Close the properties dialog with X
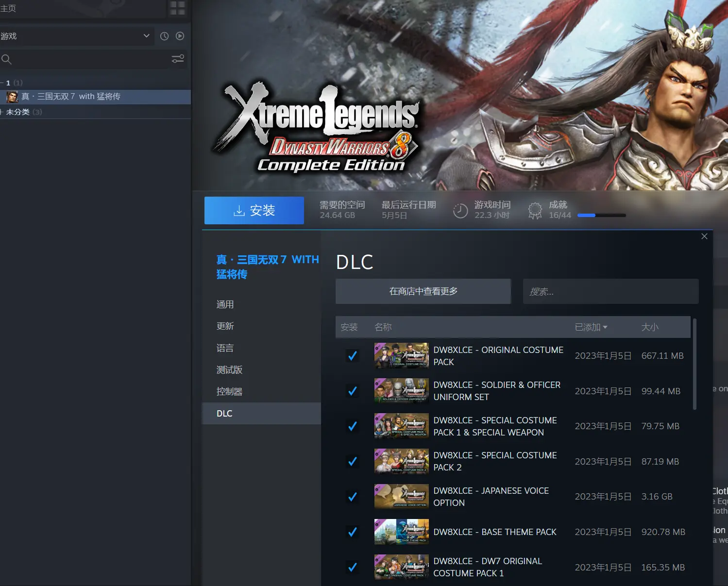The width and height of the screenshot is (728, 586). (704, 236)
